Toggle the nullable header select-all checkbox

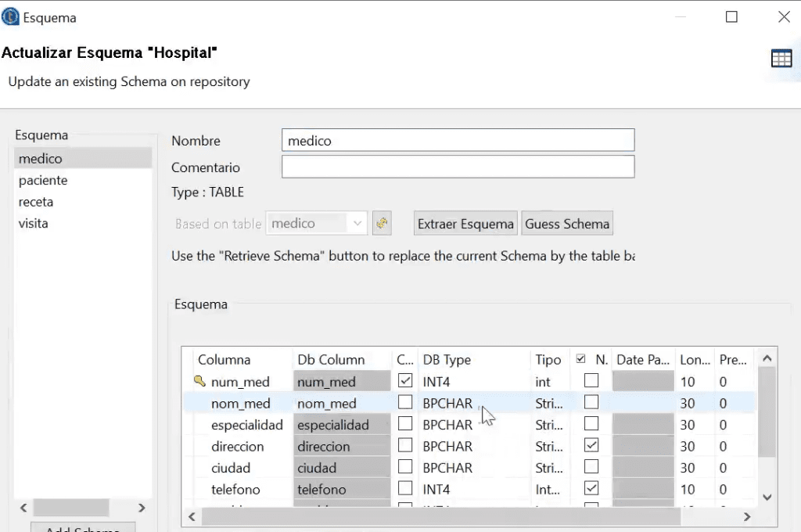[x=580, y=359]
